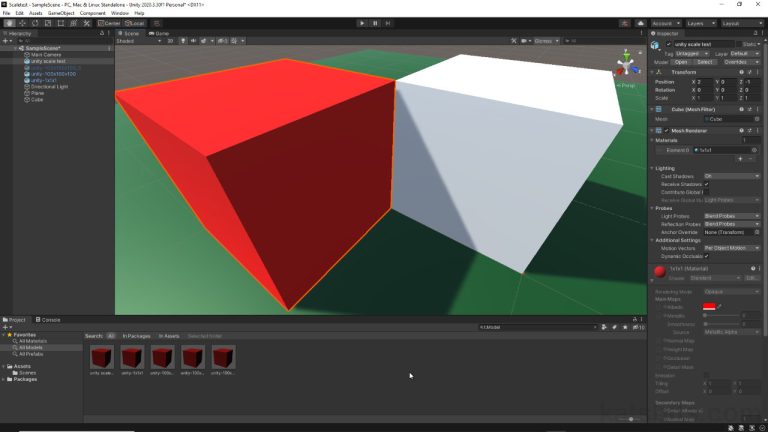Open the Cast Shadows dropdown
Viewport: 768px width, 432px height.
tap(731, 176)
